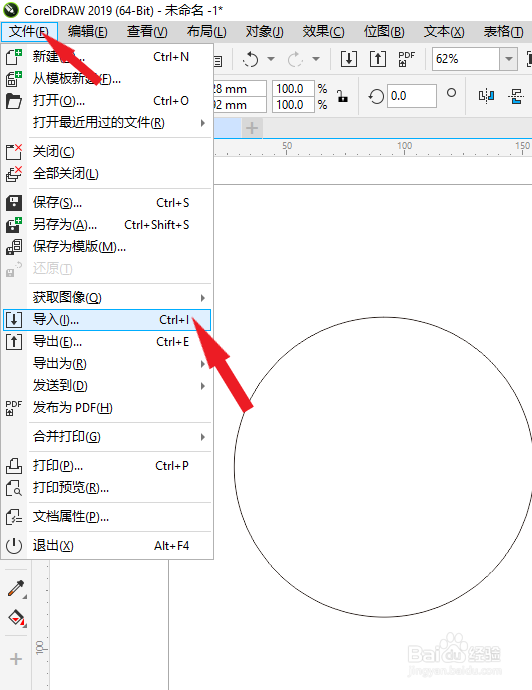Open the 编辑(E) menu
Image resolution: width=532 pixels, height=690 pixels.
(88, 32)
